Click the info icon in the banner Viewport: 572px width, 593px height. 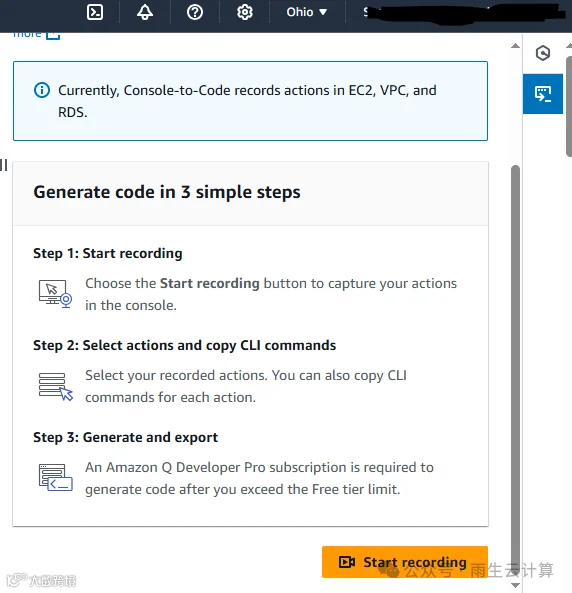(42, 90)
